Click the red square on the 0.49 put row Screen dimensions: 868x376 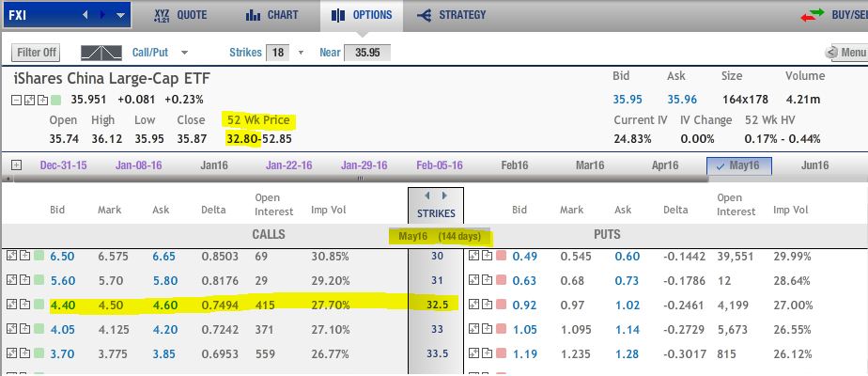(x=502, y=256)
